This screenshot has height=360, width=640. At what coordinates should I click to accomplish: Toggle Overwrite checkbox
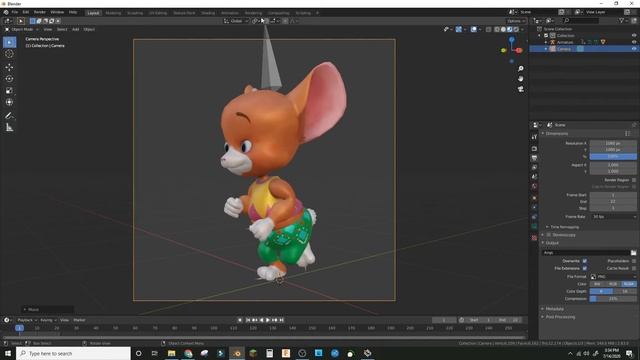click(x=584, y=261)
